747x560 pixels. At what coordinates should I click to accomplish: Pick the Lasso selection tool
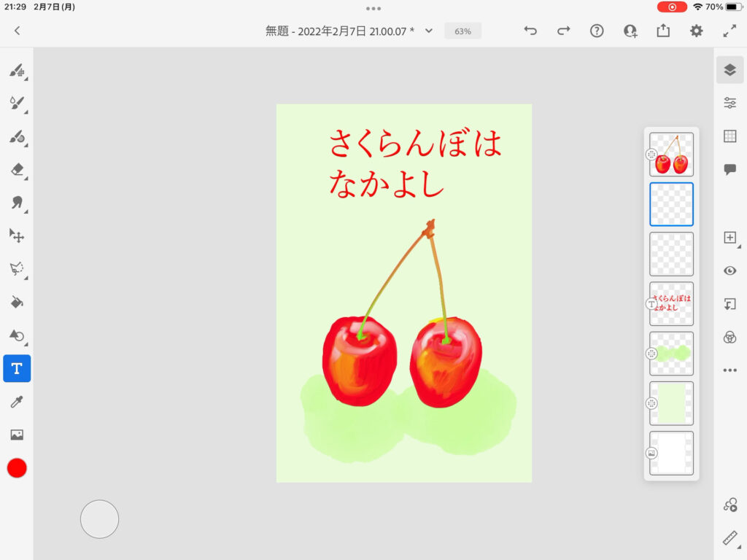[x=17, y=268]
